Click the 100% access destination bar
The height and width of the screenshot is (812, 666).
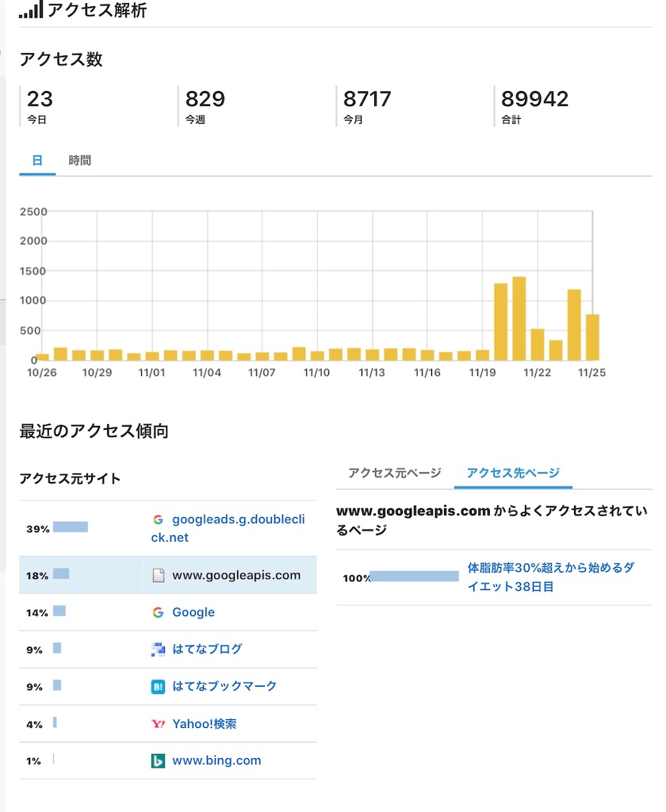point(415,576)
